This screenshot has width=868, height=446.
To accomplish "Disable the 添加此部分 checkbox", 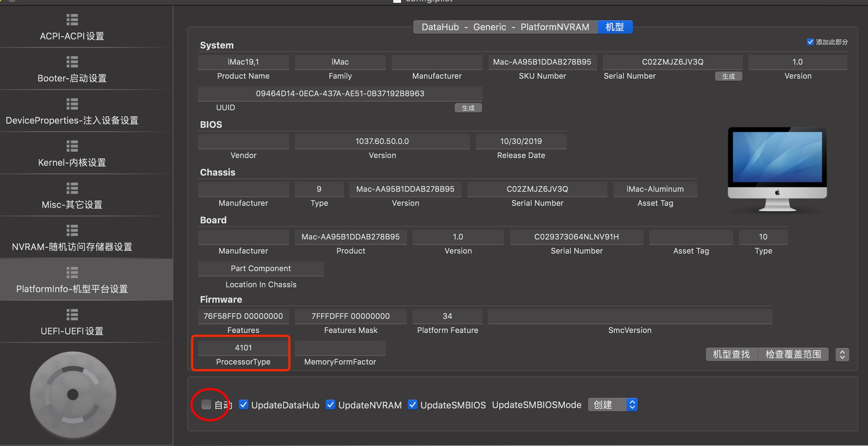I will (x=810, y=42).
